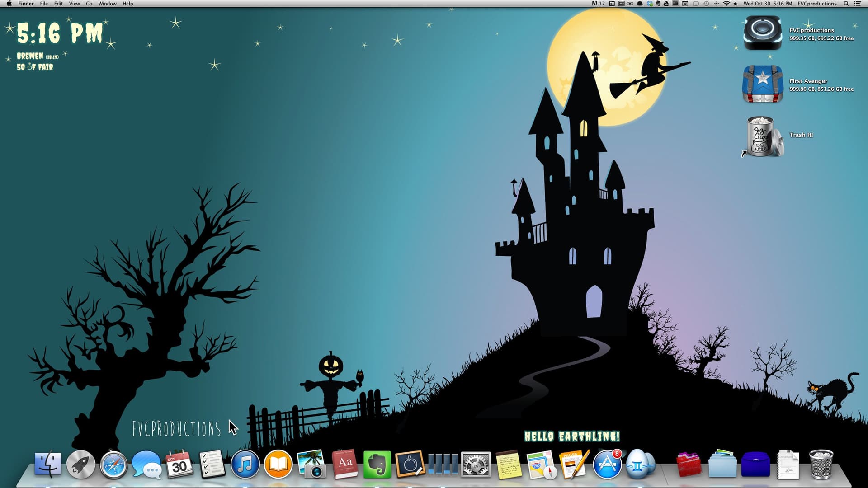Open App Store with 8 badge
Screen dimensions: 868x488
[607, 465]
